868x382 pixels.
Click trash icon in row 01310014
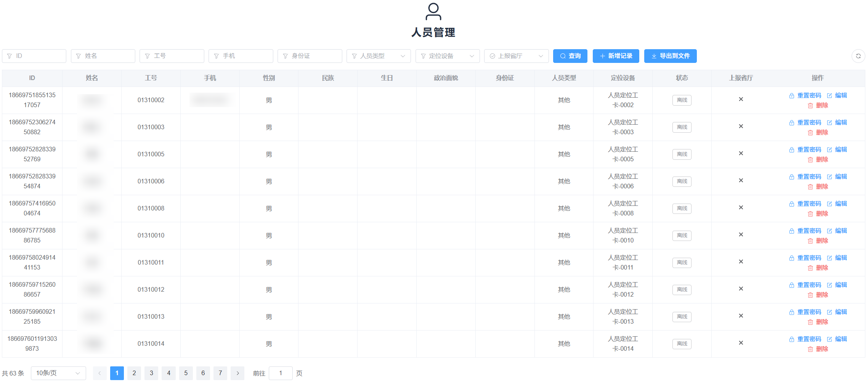click(x=810, y=349)
